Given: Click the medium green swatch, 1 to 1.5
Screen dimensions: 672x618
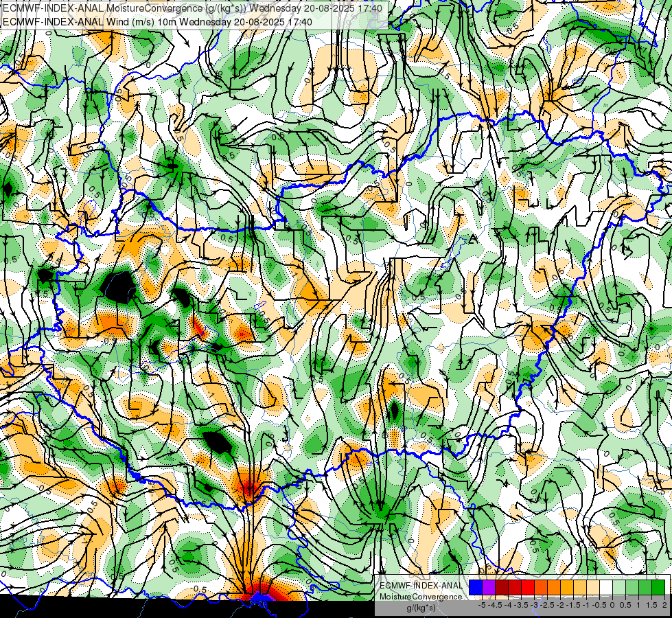Looking at the screenshot, I should 645,587.
